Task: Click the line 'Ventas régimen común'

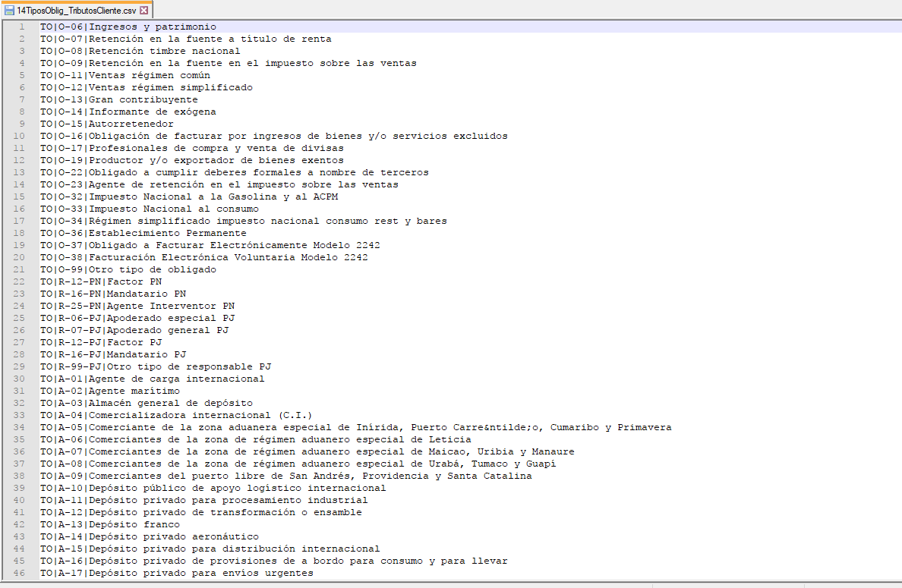Action: pos(125,75)
